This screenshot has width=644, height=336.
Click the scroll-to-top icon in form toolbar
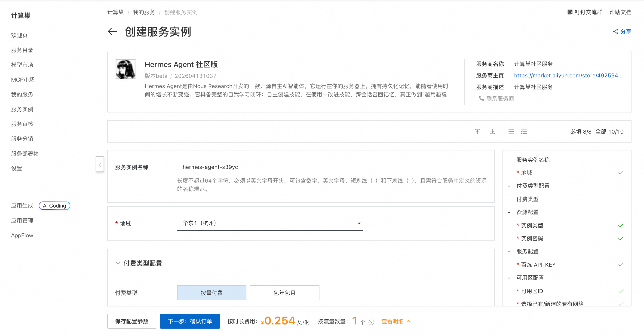[478, 131]
